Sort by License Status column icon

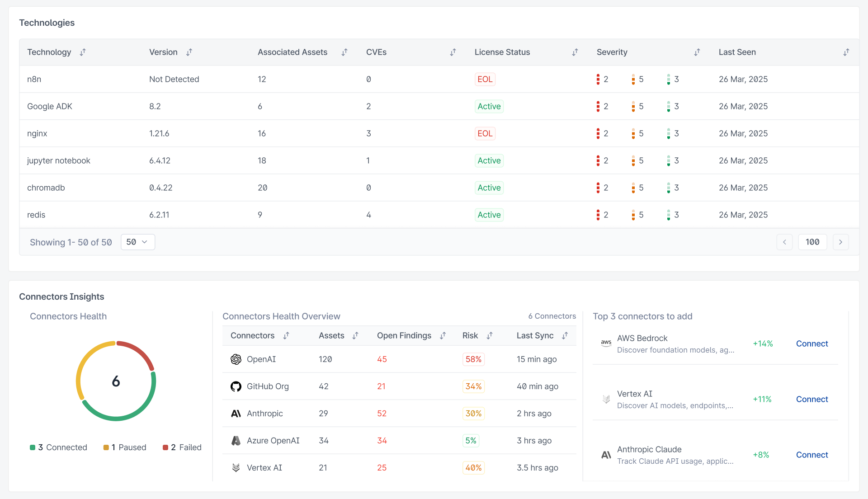point(575,52)
